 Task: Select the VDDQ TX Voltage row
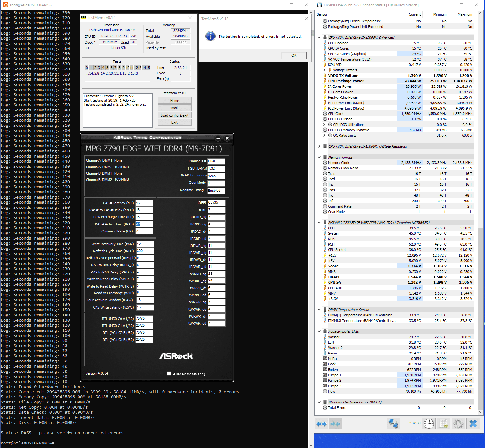pyautogui.click(x=398, y=76)
